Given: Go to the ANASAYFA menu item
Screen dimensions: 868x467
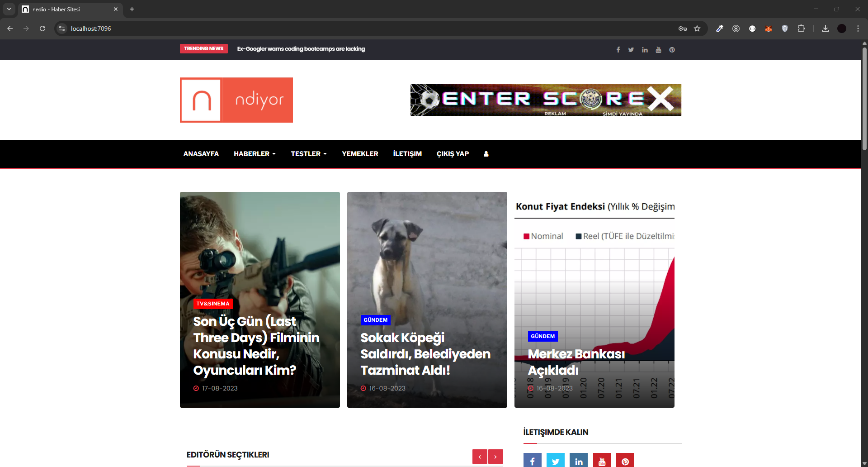Looking at the screenshot, I should [201, 154].
